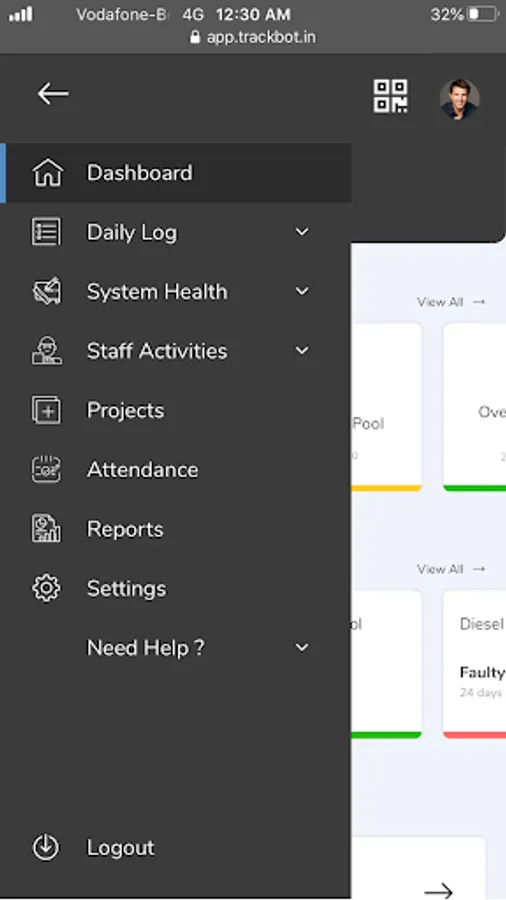Click the Logout power icon
This screenshot has height=900, width=506.
point(46,847)
